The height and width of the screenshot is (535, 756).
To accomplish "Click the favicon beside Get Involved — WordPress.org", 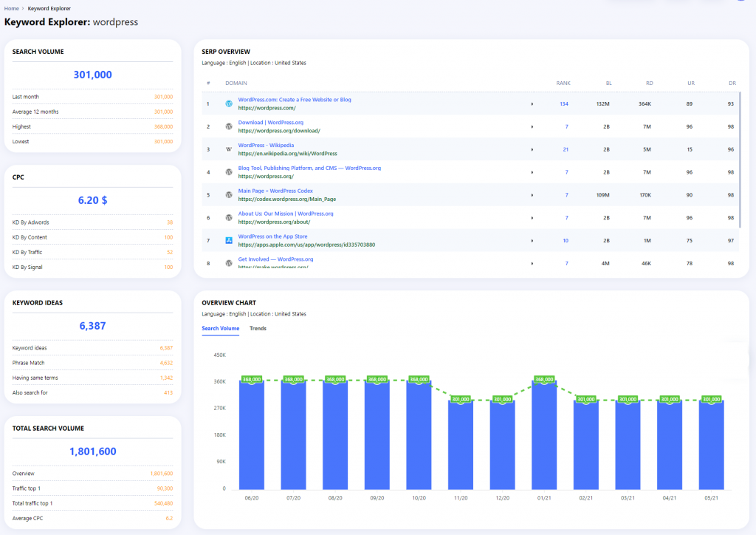I will coord(229,263).
